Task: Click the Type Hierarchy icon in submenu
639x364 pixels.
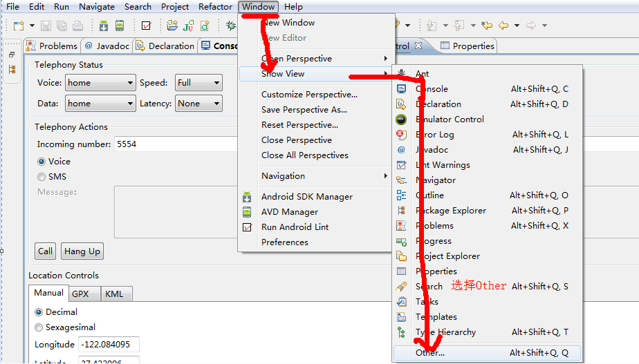Action: point(401,332)
